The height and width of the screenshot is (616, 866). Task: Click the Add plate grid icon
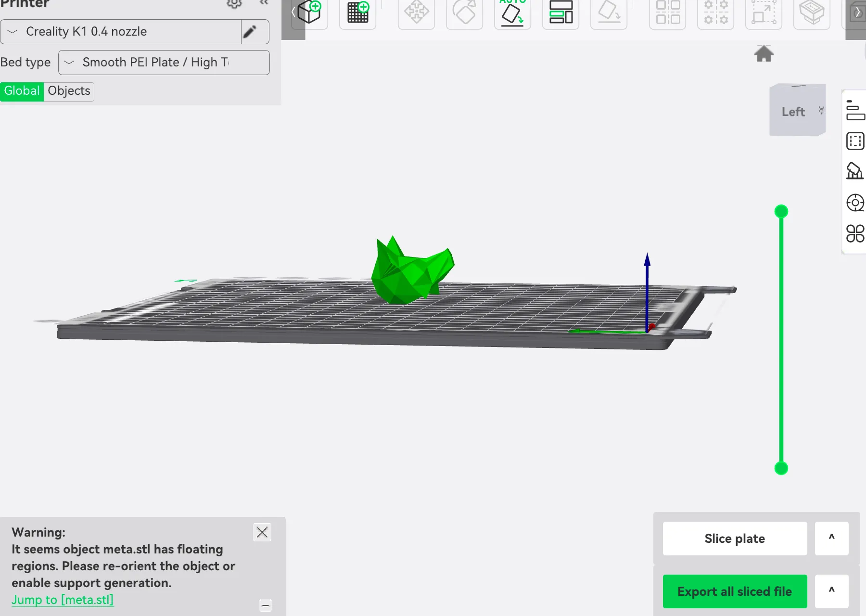358,13
